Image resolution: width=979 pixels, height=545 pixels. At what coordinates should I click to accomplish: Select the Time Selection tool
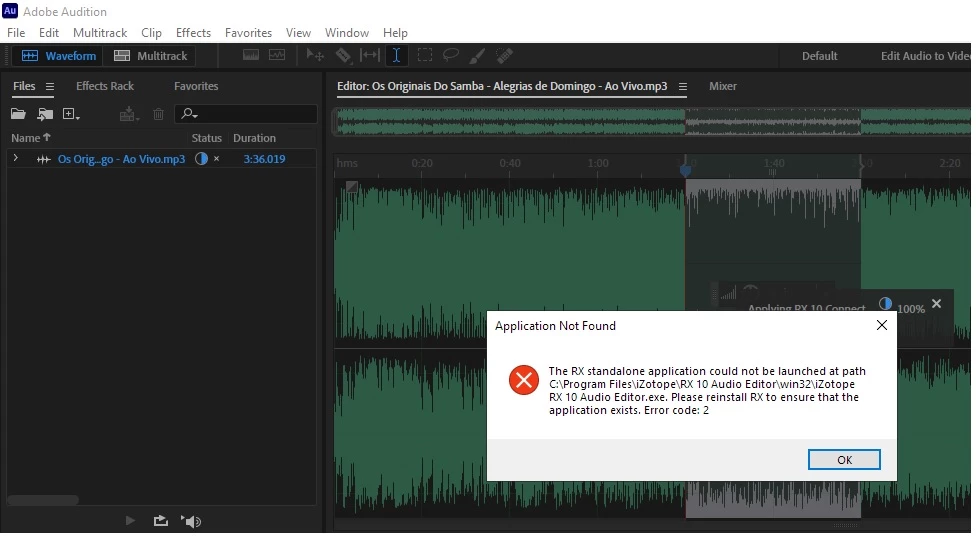point(396,56)
